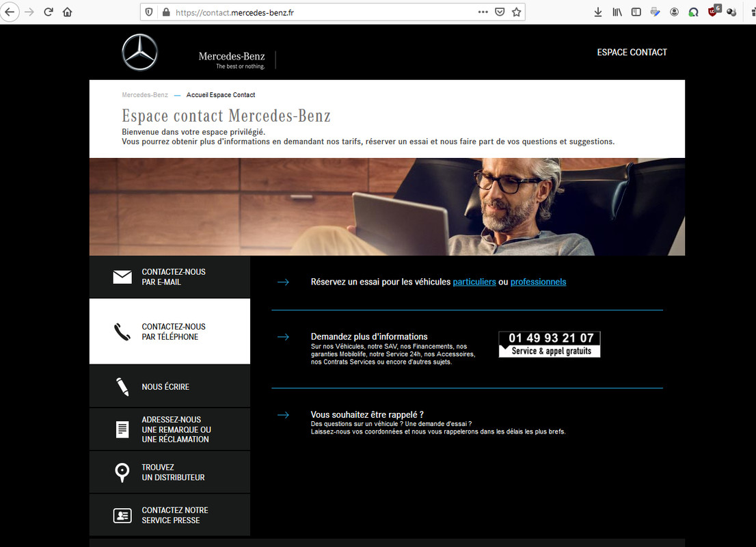This screenshot has height=547, width=756.
Task: Bookmark this page with the star
Action: (516, 12)
